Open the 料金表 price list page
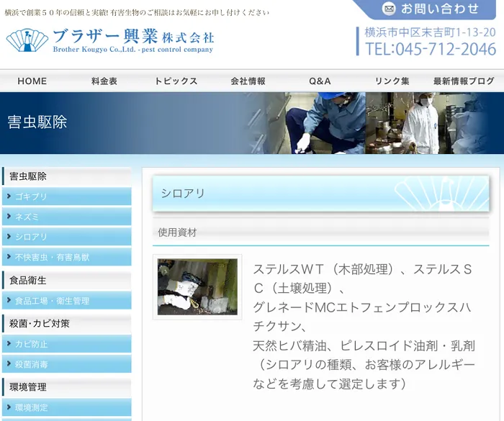The image size is (504, 421). (x=104, y=81)
